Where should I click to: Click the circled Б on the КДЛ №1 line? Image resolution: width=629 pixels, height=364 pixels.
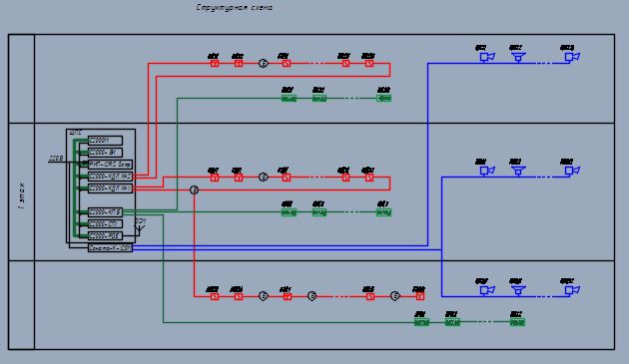point(194,190)
